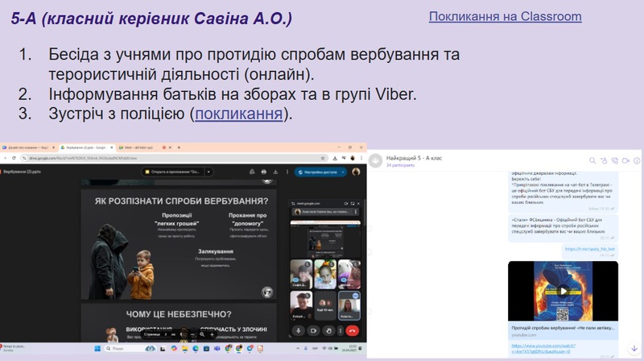Jump to latest message with the down arrow in Viber
This screenshot has height=361, width=644.
click(x=634, y=349)
